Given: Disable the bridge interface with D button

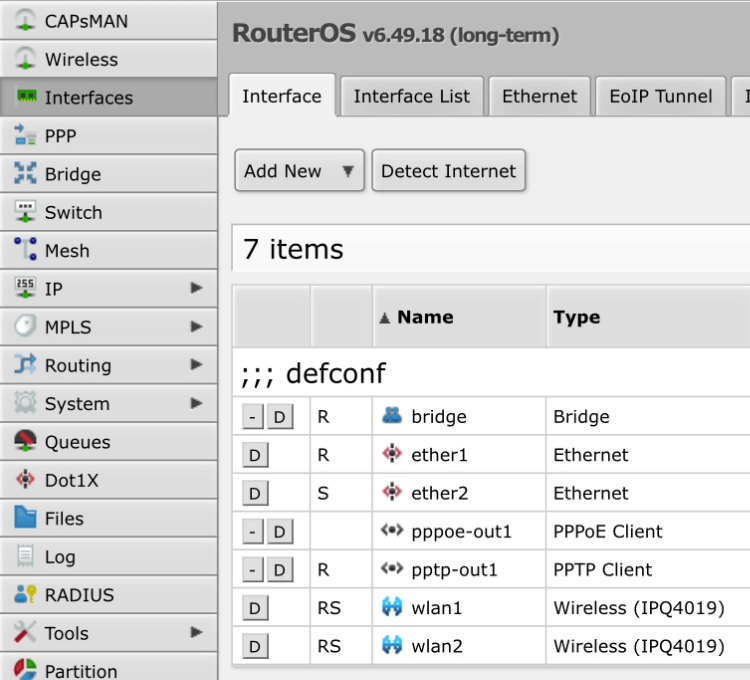Looking at the screenshot, I should 279,417.
